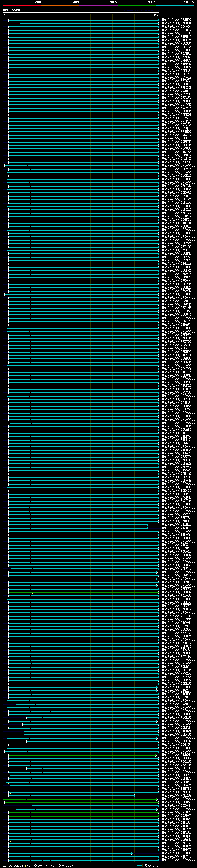Open hit UniRef100_C6TMB5
The width and height of the screenshot is (197, 868).
(x=177, y=50)
